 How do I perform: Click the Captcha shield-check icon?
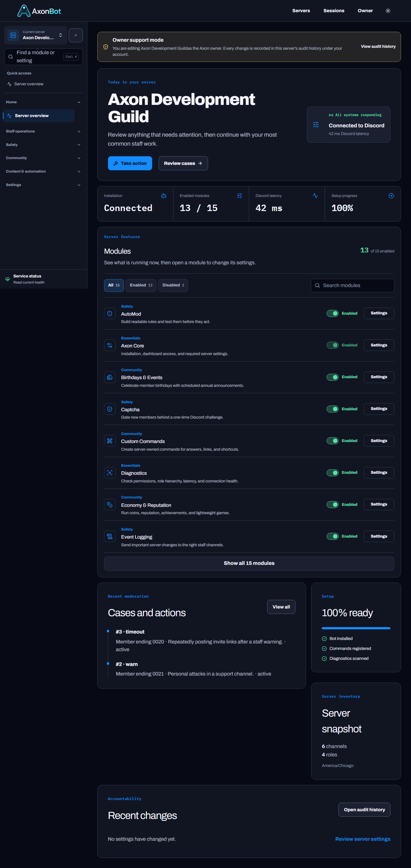(109, 409)
